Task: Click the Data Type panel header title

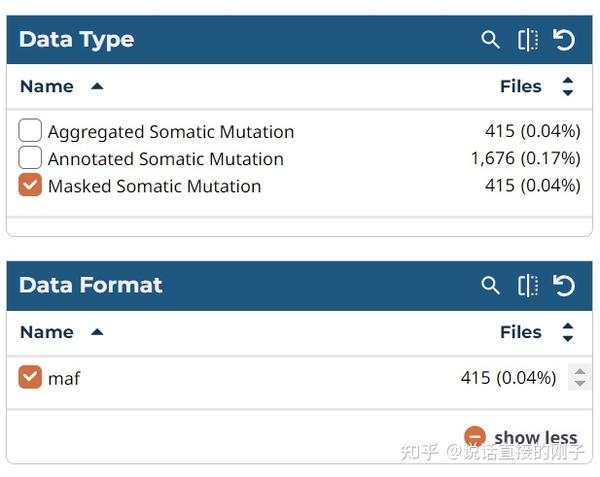Action: 76,40
